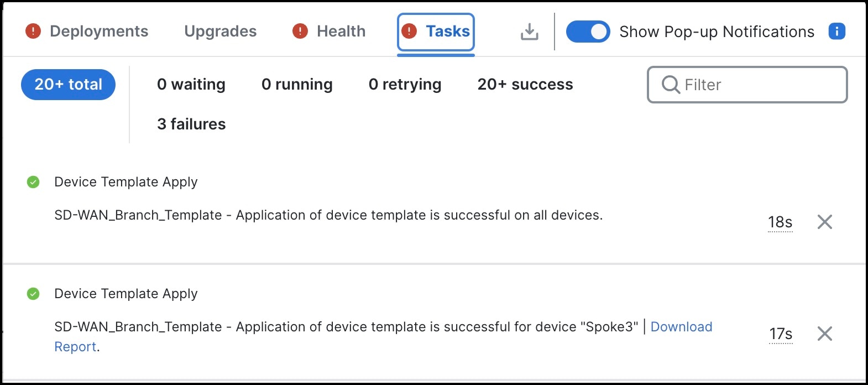
Task: Click the green success icon on Spoke3 task
Action: [34, 293]
